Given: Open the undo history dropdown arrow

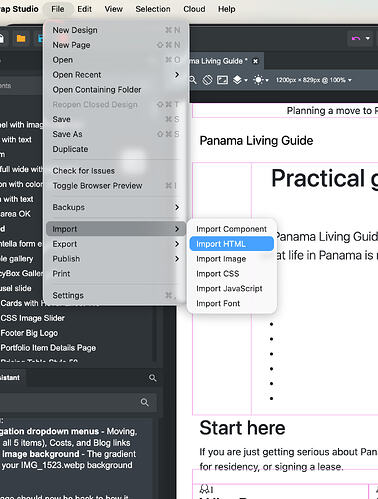Looking at the screenshot, I should click(368, 39).
